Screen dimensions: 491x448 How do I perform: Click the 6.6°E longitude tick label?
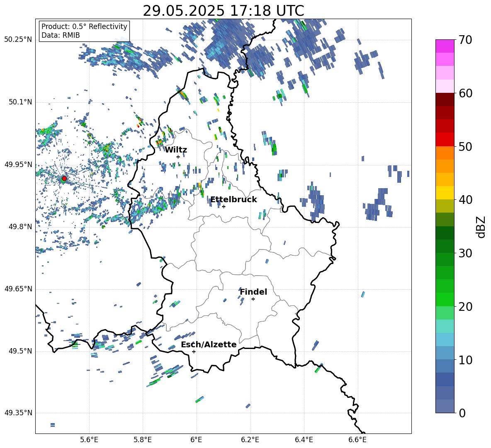357,440
